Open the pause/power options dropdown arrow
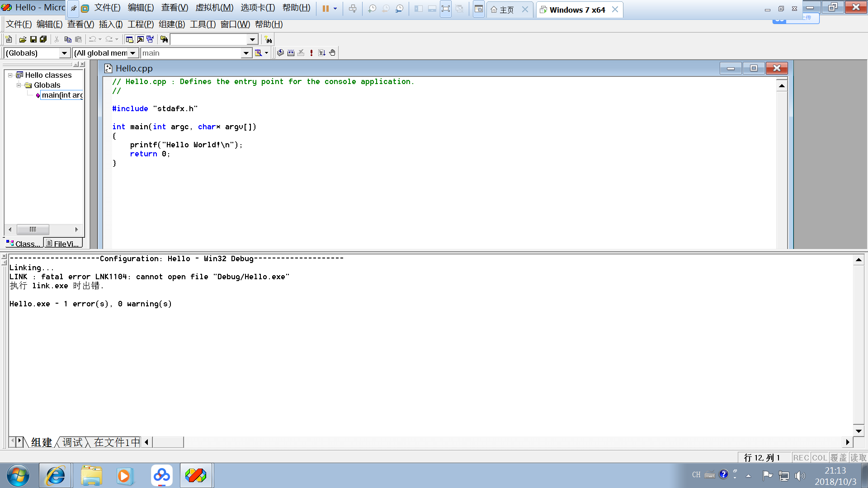Viewport: 868px width, 488px height. click(x=335, y=9)
